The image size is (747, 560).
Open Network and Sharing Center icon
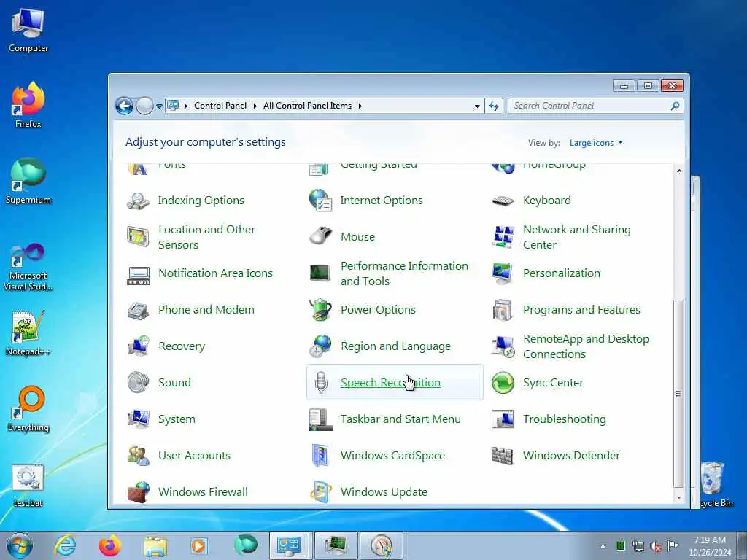(503, 237)
